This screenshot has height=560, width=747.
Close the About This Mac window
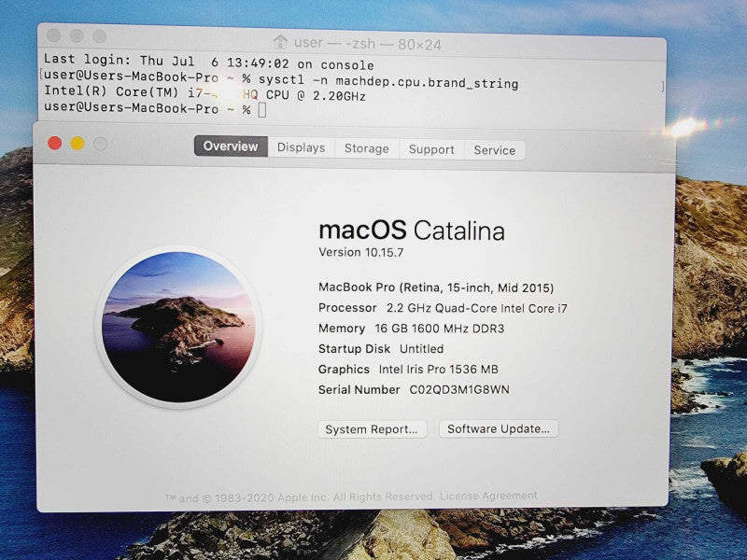tap(55, 143)
